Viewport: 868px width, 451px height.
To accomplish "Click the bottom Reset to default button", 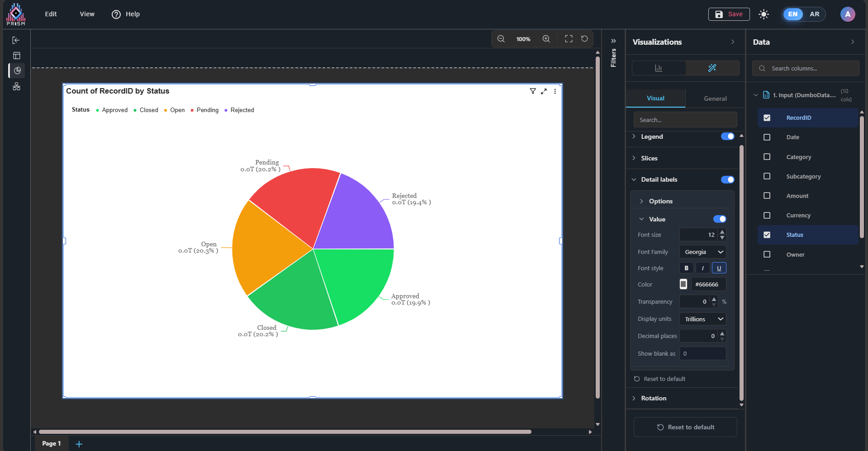I will [685, 427].
